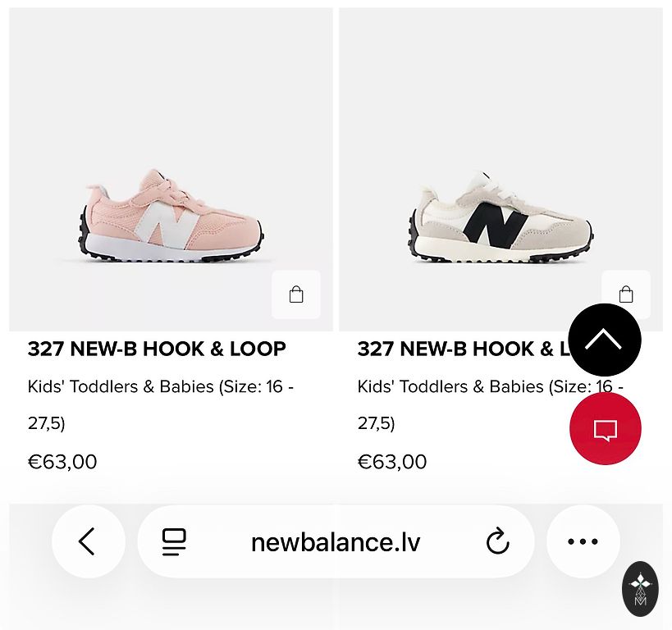Tap the white N logo on pink shoe
This screenshot has height=630, width=672.
click(x=167, y=225)
